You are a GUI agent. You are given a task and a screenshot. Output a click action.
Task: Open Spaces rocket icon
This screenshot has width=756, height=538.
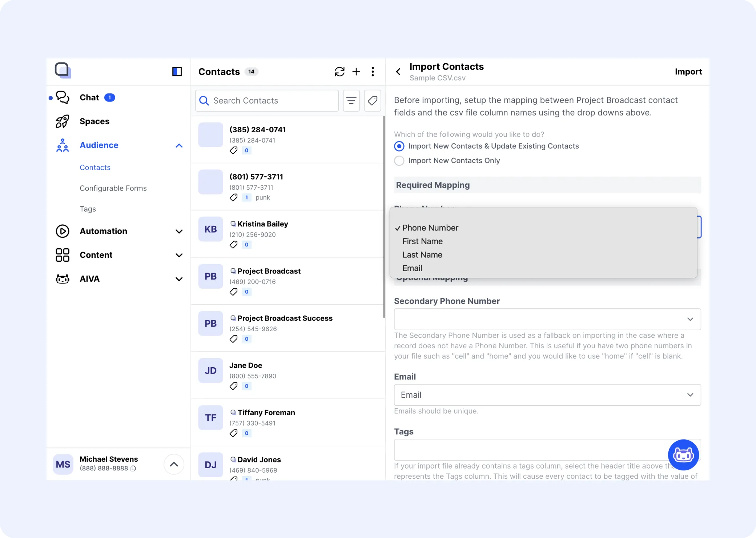[x=63, y=121]
